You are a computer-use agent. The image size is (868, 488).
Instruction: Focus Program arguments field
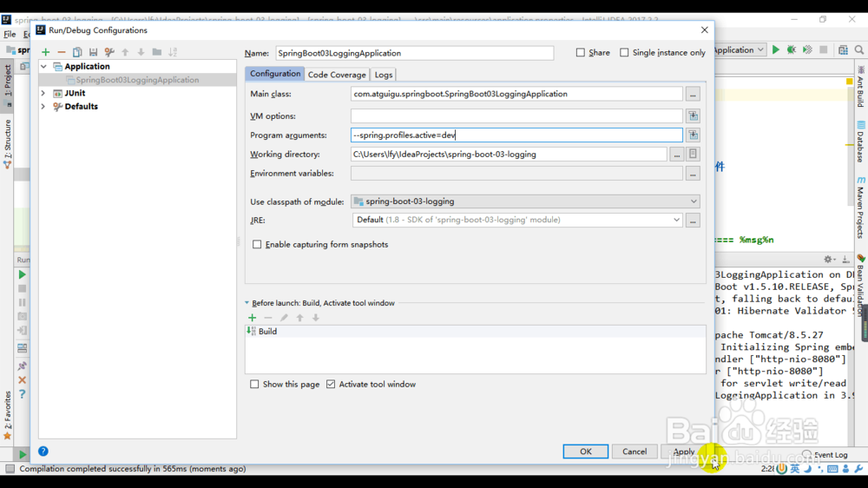516,135
